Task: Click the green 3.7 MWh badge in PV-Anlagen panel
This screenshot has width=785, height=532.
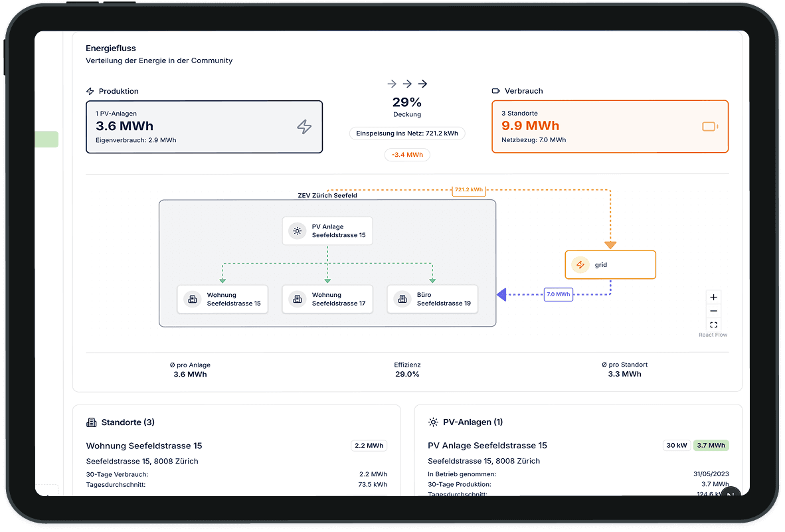Action: coord(711,445)
